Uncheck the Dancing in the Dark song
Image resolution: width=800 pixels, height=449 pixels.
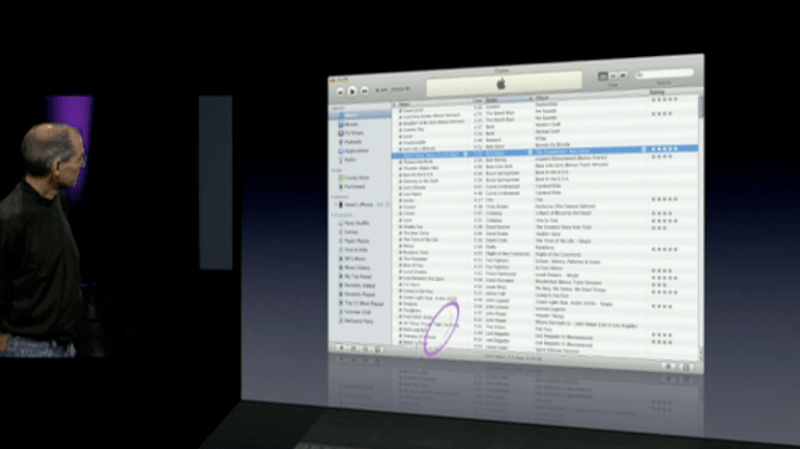tap(398, 183)
